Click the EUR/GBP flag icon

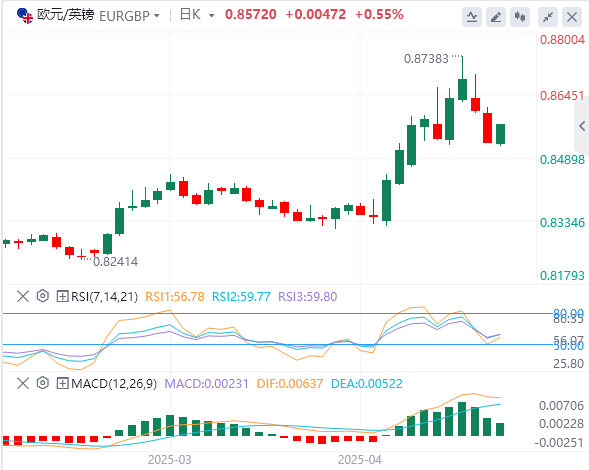click(x=25, y=15)
